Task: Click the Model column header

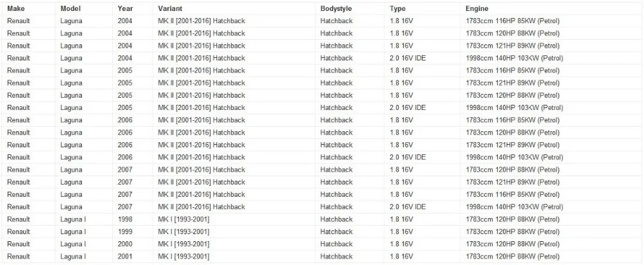Action: [70, 8]
